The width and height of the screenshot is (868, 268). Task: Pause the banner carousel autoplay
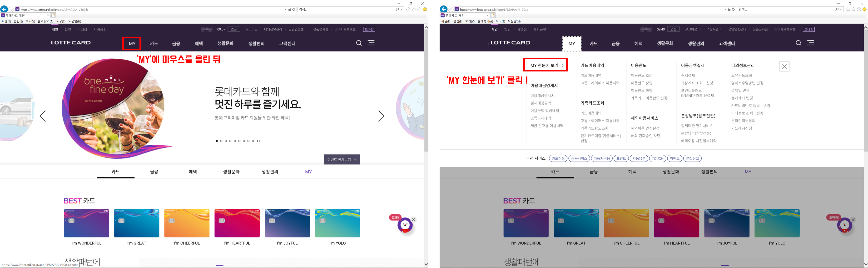(x=258, y=141)
